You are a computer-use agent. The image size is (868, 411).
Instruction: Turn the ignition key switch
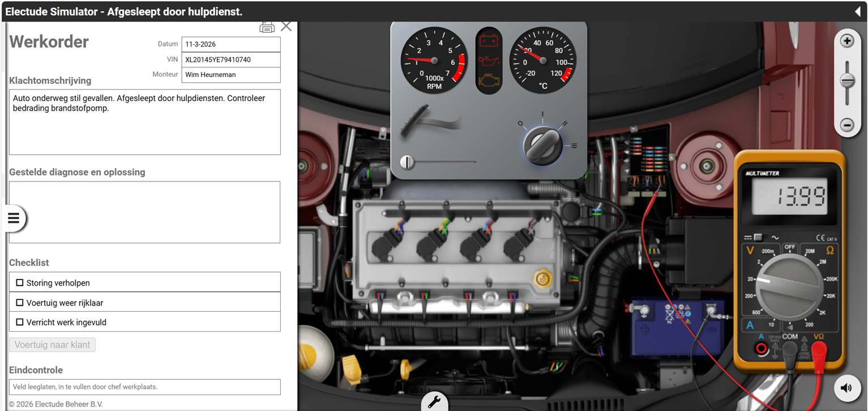point(543,144)
